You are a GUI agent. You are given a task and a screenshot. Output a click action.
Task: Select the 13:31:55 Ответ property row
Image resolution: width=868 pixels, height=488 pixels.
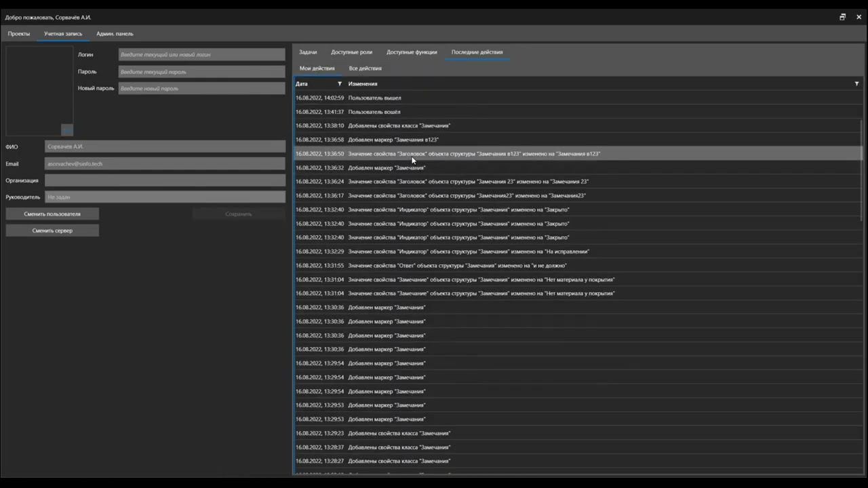click(578, 266)
